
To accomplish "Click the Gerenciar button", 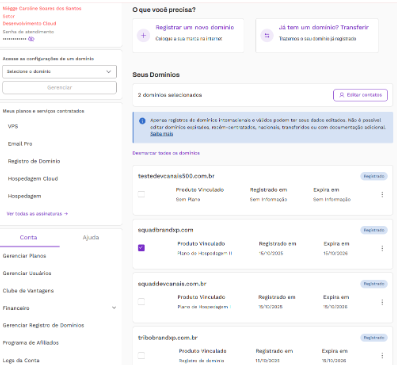I will [59, 88].
